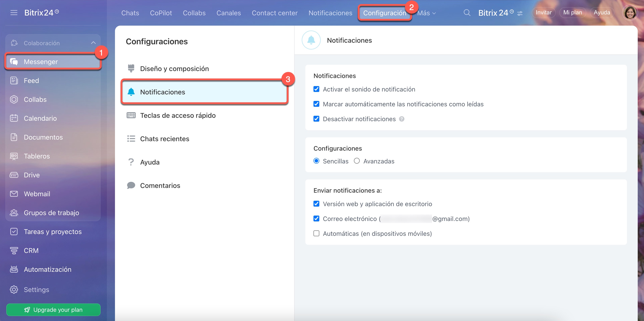This screenshot has width=644, height=321.
Task: Click the Mi plan button
Action: coord(573,13)
